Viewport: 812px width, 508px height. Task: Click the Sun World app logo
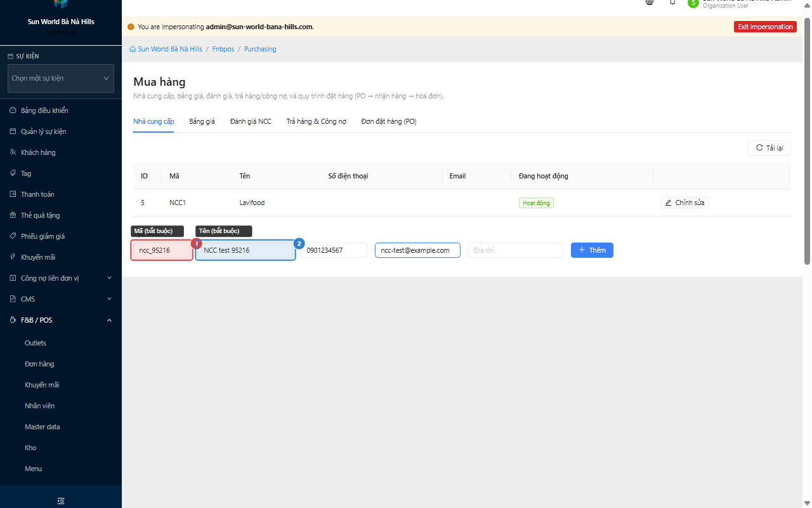61,4
